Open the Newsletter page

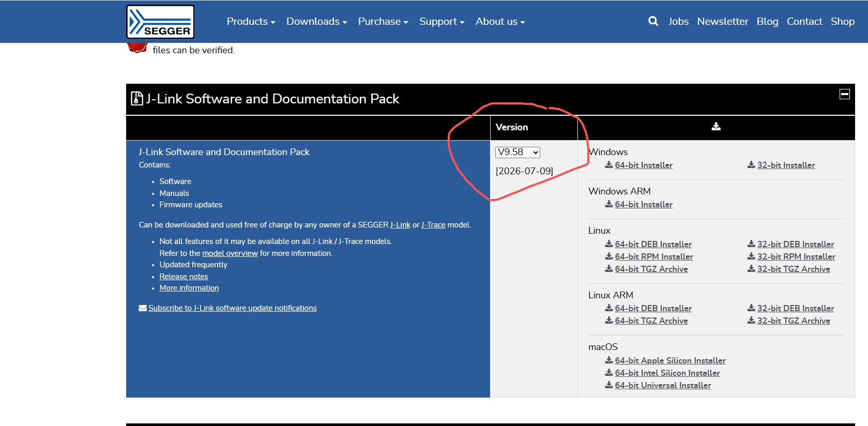723,21
